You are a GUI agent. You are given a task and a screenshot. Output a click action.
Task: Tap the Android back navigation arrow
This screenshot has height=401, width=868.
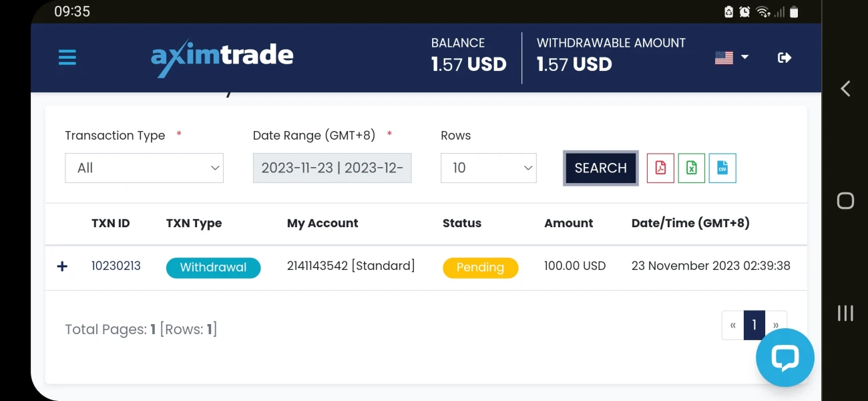tap(845, 88)
